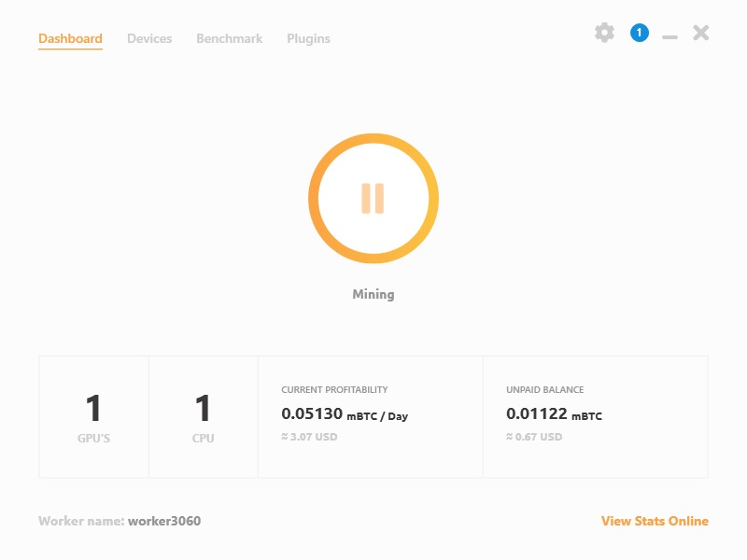This screenshot has height=560, width=747.
Task: Pause mining with the orange circle button
Action: tap(373, 198)
